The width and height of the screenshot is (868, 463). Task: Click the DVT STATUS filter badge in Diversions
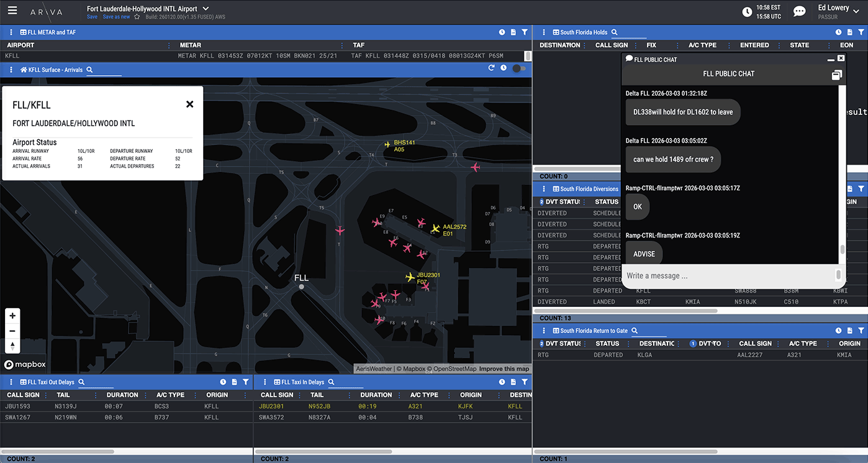pyautogui.click(x=541, y=202)
